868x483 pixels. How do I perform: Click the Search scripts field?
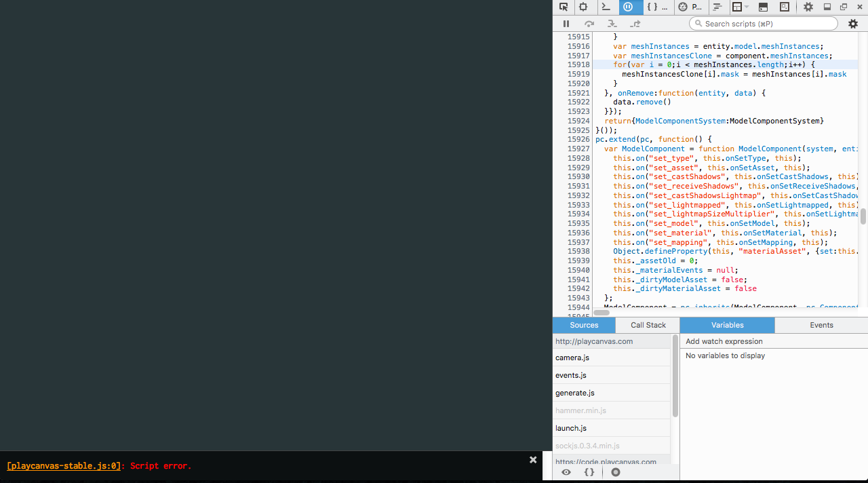(764, 24)
